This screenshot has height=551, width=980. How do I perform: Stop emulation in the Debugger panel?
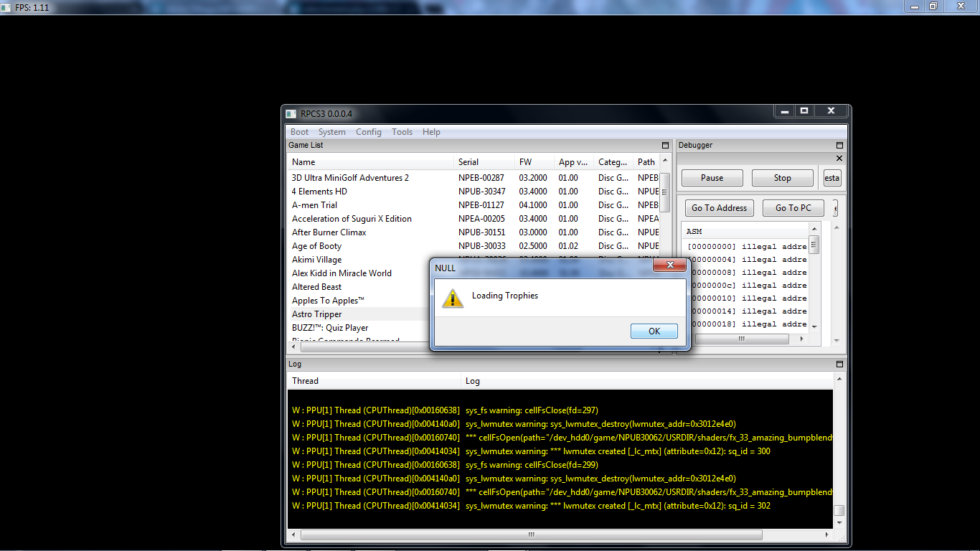tap(783, 178)
